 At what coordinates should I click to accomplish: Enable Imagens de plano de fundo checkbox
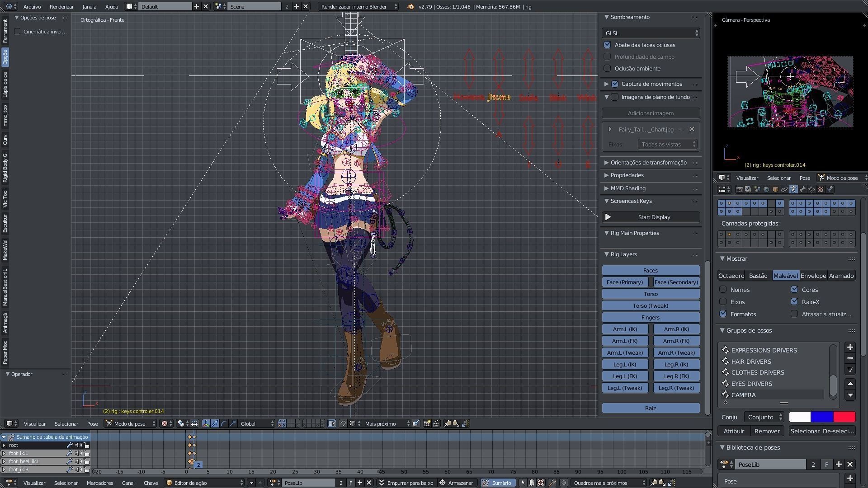(x=615, y=97)
